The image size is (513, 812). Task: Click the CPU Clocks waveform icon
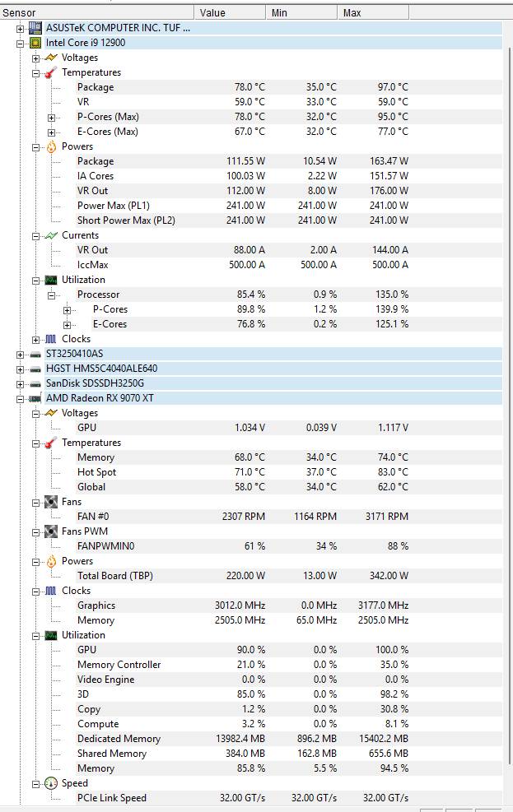click(51, 339)
